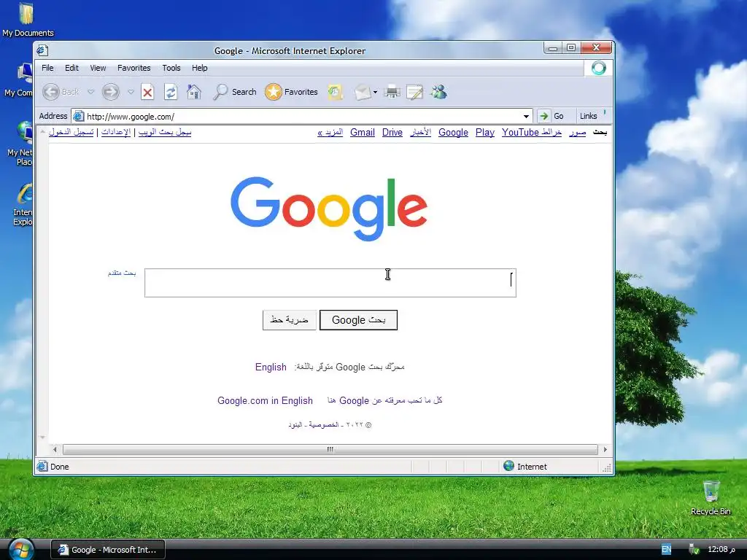Open Recycle Bin on desktop
The image size is (747, 560).
coord(711,498)
